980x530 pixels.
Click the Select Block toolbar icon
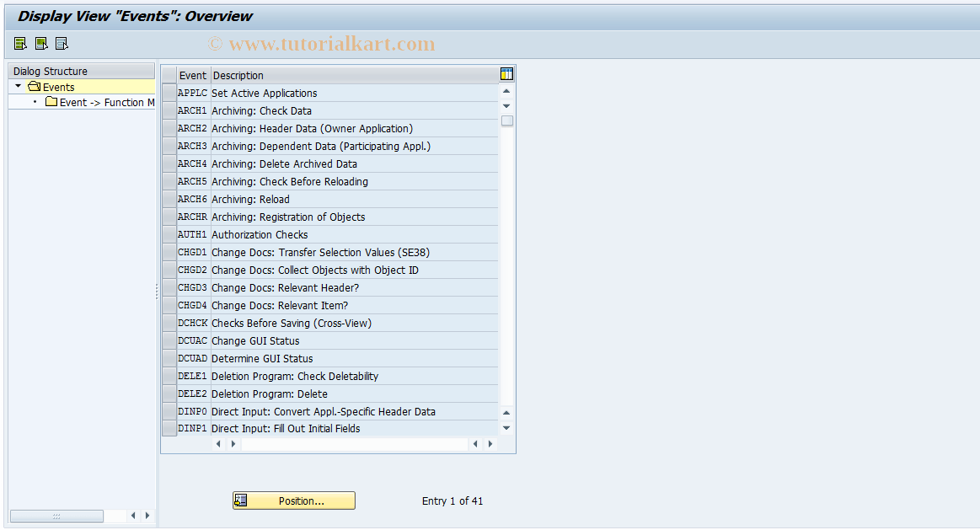[x=40, y=42]
